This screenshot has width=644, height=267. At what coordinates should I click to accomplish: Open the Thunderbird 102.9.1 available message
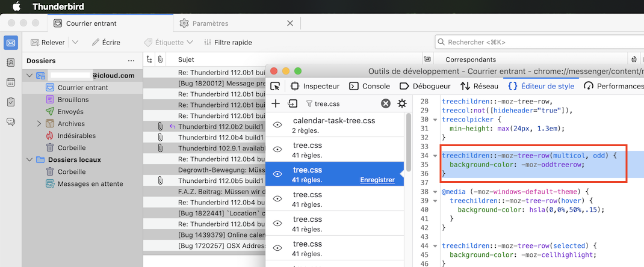[x=205, y=148]
